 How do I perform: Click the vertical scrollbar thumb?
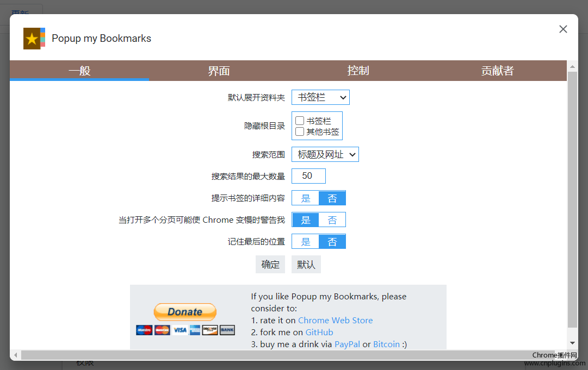pyautogui.click(x=572, y=199)
